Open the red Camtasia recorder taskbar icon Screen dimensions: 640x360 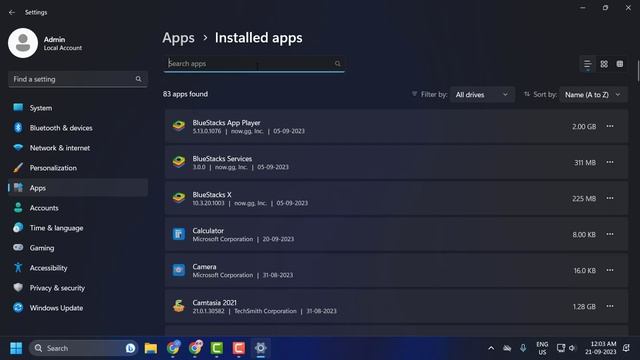coord(239,348)
